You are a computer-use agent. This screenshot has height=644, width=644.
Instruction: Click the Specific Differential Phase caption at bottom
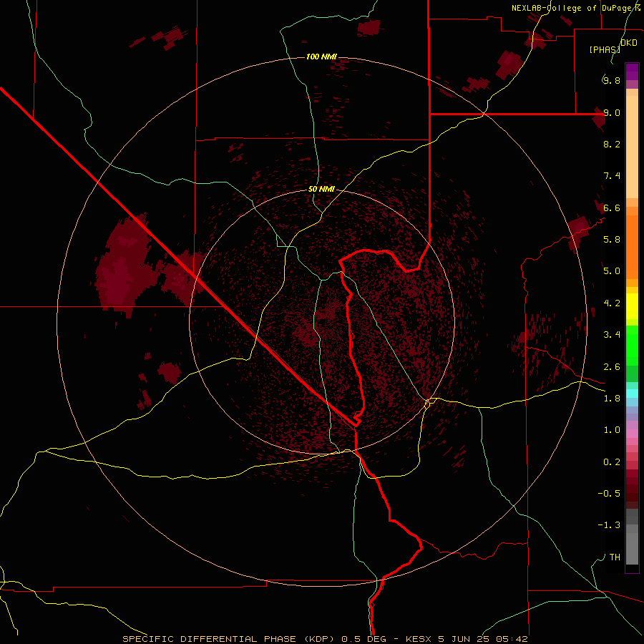325,639
